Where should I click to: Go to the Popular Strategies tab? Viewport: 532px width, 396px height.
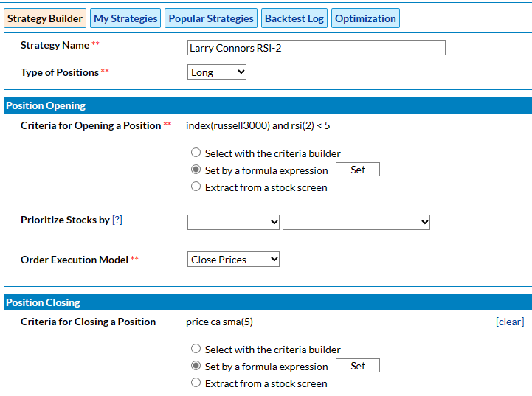(x=211, y=18)
